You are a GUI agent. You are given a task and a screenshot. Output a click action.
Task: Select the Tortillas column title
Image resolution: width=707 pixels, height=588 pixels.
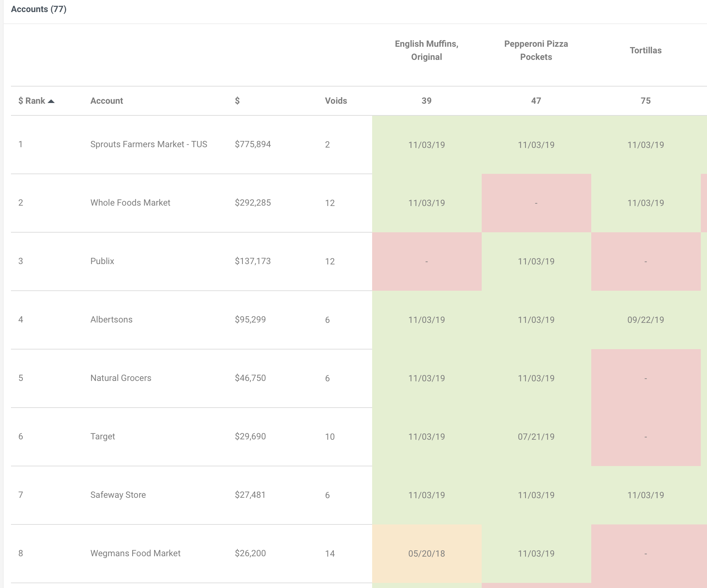point(646,50)
